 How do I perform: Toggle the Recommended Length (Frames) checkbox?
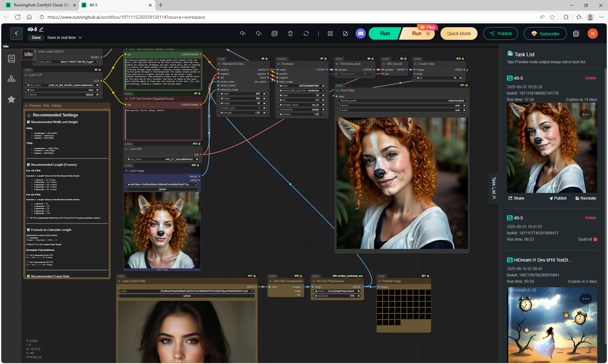[x=28, y=164]
